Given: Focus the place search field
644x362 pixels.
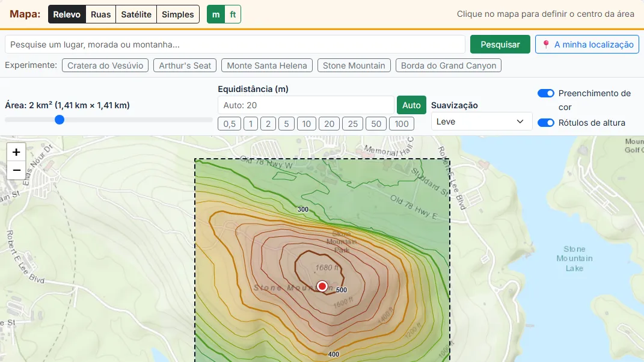Looking at the screenshot, I should click(x=235, y=44).
